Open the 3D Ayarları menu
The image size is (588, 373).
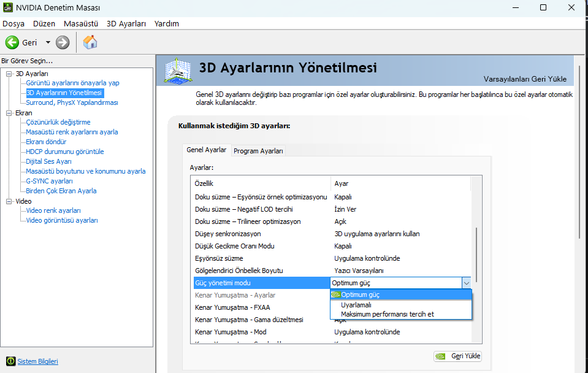[126, 24]
